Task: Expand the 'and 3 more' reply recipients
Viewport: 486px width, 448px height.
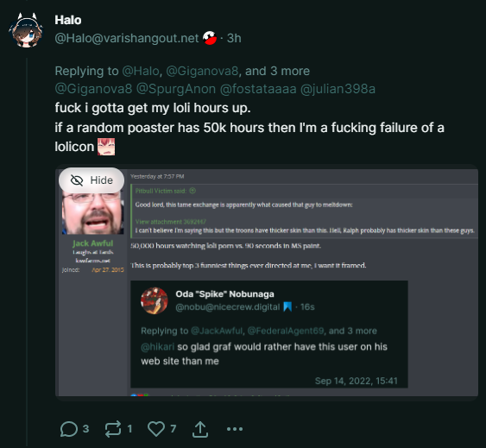Action: point(277,71)
